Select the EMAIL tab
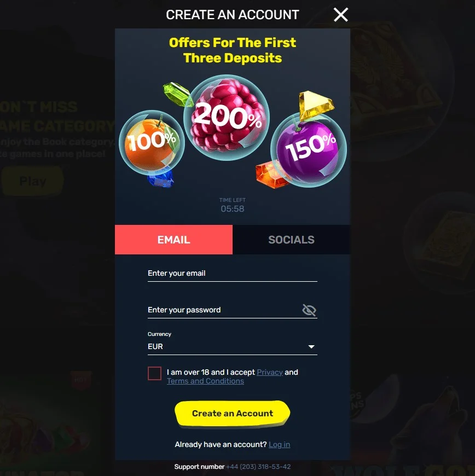 [173, 240]
